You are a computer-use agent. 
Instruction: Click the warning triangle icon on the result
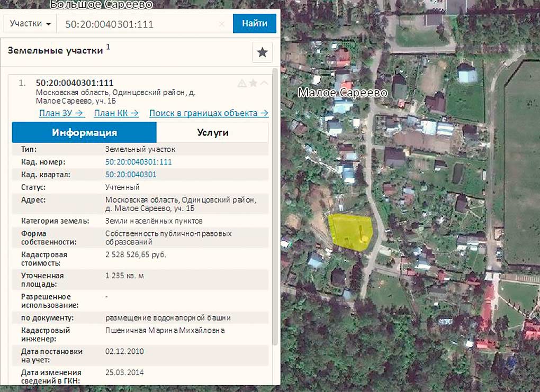[242, 83]
